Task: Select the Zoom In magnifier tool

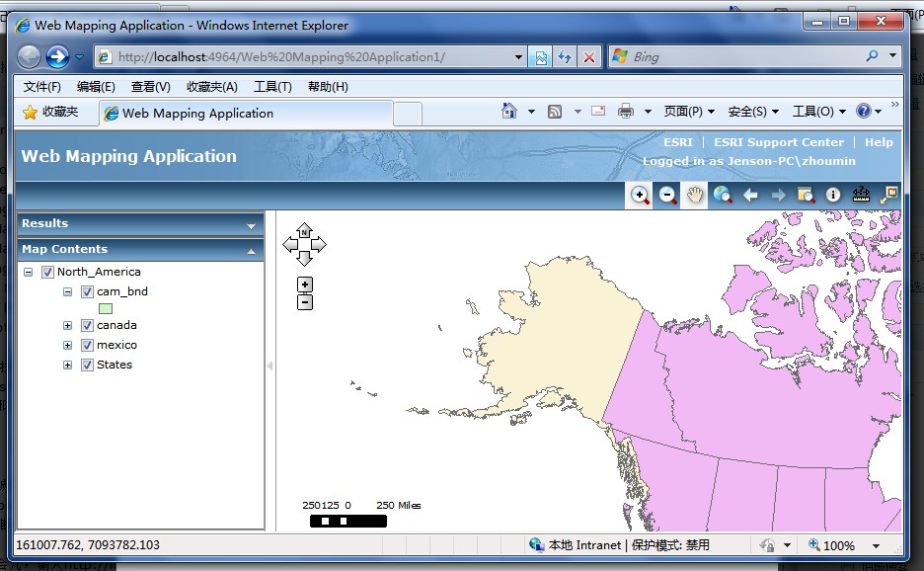Action: click(x=640, y=196)
